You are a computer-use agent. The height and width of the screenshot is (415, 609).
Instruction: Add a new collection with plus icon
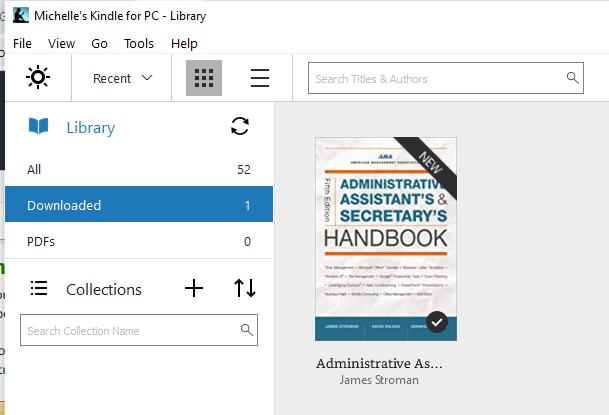pyautogui.click(x=194, y=289)
